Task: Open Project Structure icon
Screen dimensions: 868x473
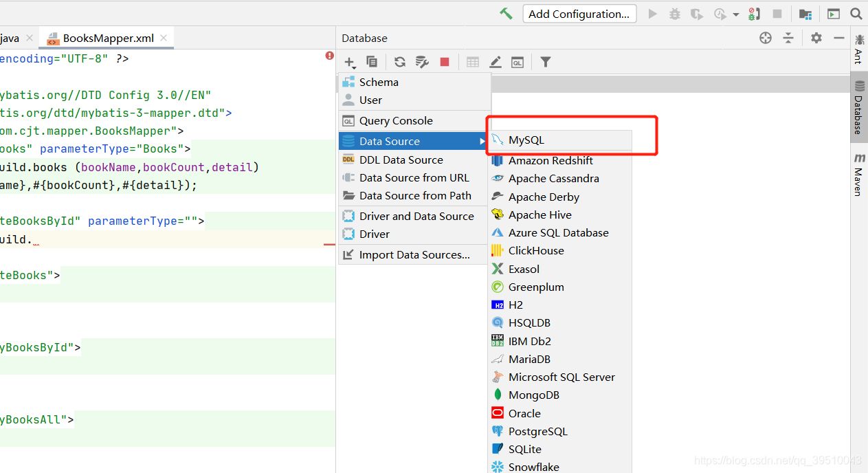Action: click(x=805, y=14)
